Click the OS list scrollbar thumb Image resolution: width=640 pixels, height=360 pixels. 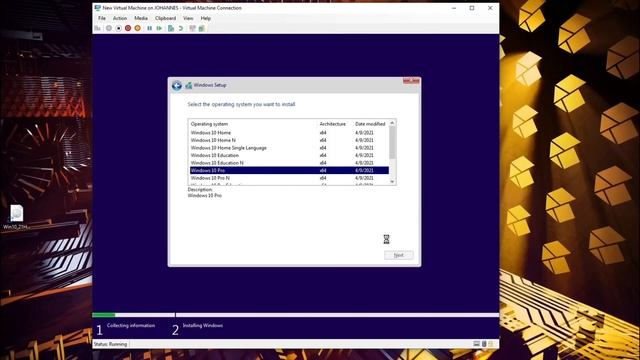[x=392, y=142]
